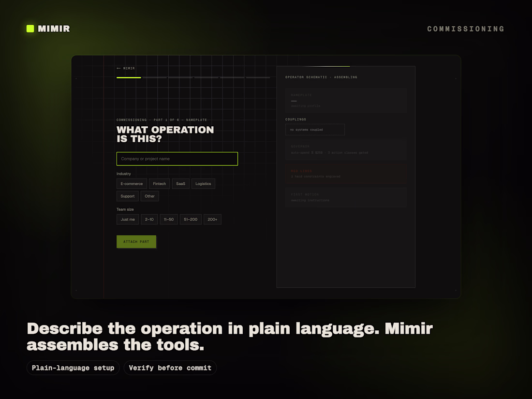Open the NAMEPLATE card awaiting profile

point(346,101)
